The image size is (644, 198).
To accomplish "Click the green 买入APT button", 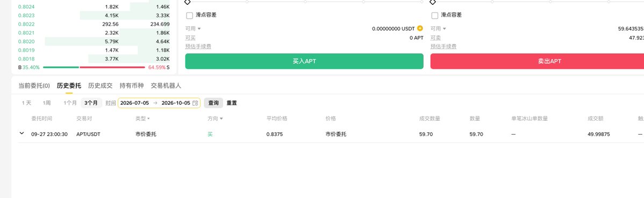I will [304, 61].
